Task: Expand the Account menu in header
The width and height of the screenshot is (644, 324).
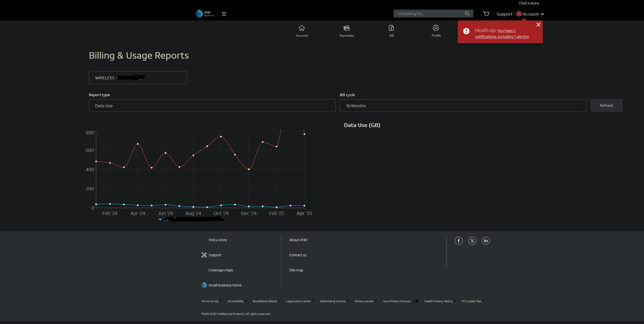Action: [530, 14]
